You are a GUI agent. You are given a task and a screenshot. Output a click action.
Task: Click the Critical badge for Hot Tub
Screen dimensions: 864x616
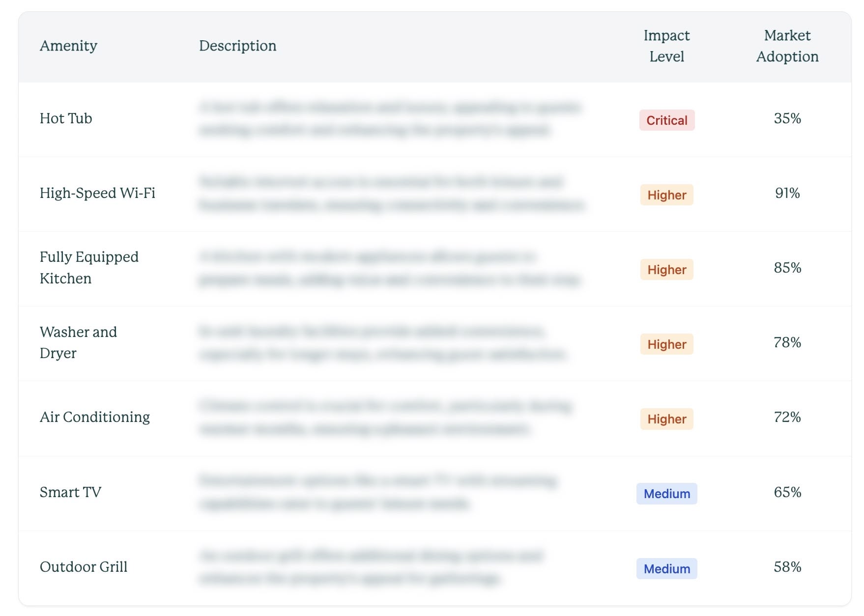pos(666,120)
